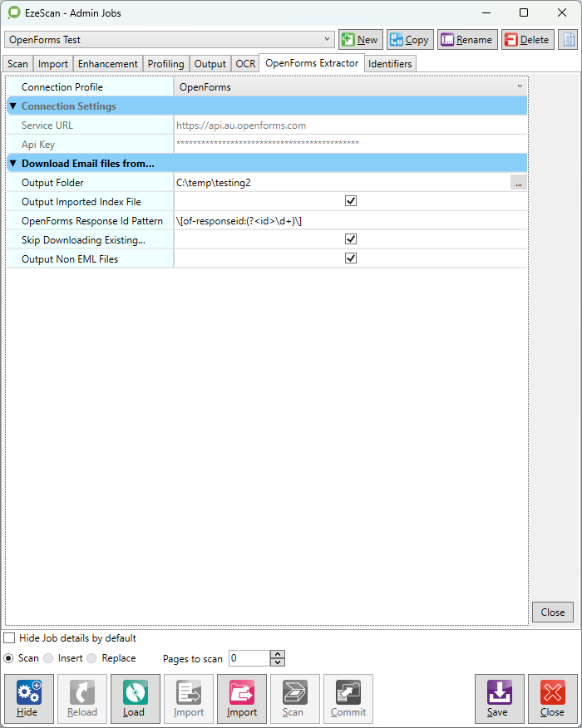Switch to the Enhancement tab
582x728 pixels.
pos(107,64)
